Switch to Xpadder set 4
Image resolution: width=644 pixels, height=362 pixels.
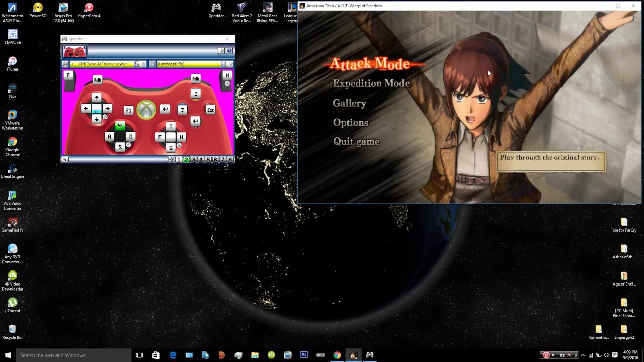[201, 159]
